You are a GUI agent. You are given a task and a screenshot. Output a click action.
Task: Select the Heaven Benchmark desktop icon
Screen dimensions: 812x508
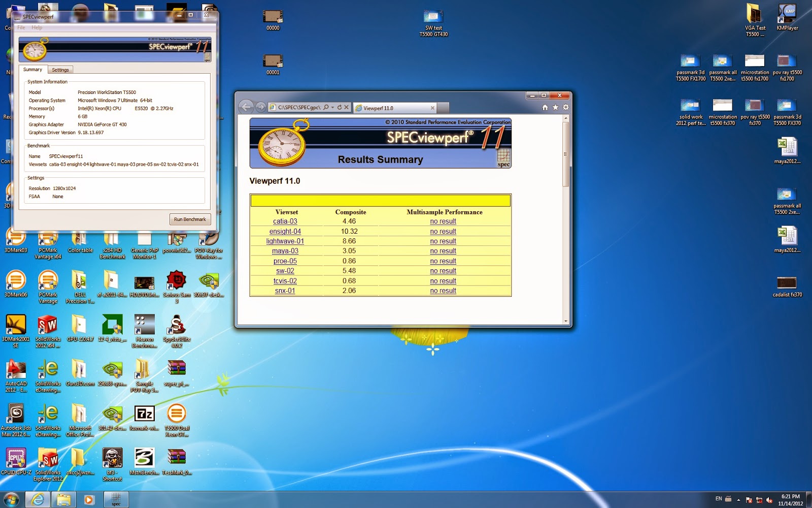(145, 331)
